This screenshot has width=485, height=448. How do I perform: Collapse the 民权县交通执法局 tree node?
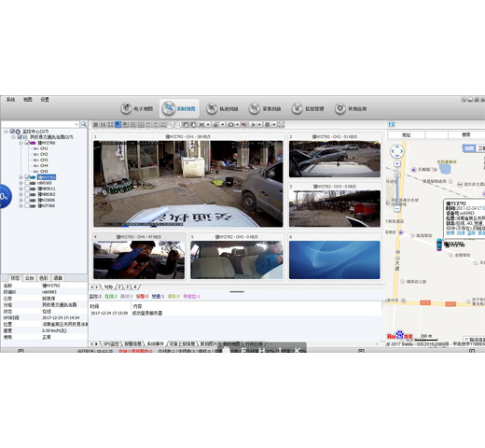[13, 137]
